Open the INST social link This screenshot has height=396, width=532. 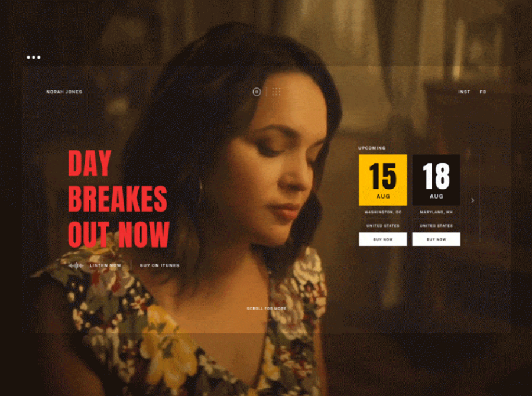click(x=464, y=92)
